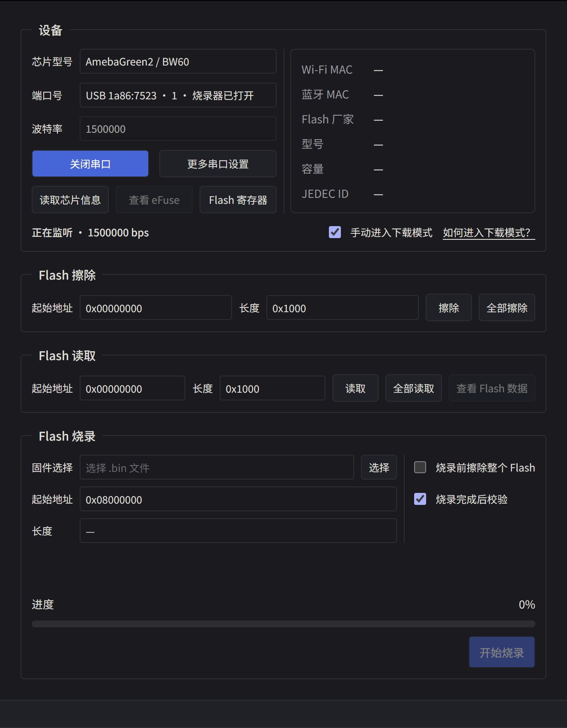This screenshot has height=728, width=567.
Task: Click the 蓝牙 MAC label
Action: tap(325, 95)
